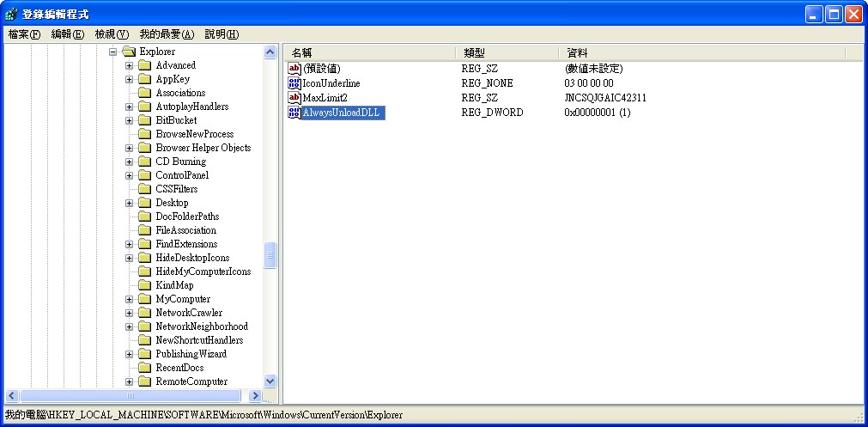Expand the AppKey key

pos(129,79)
